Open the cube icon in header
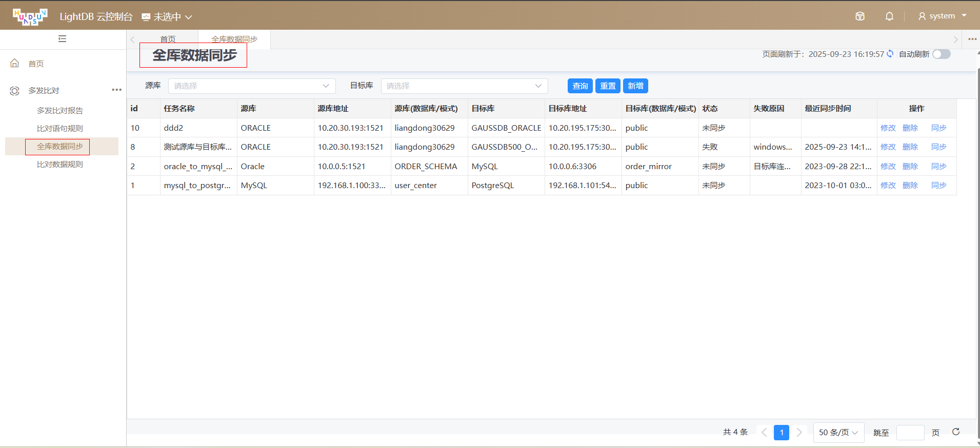This screenshot has height=448, width=980. click(x=860, y=16)
